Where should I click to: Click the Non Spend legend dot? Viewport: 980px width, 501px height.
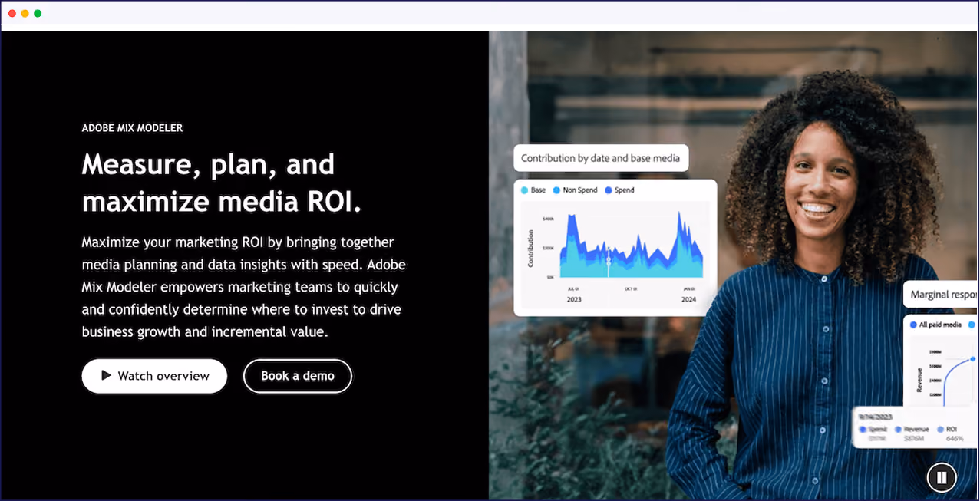556,190
